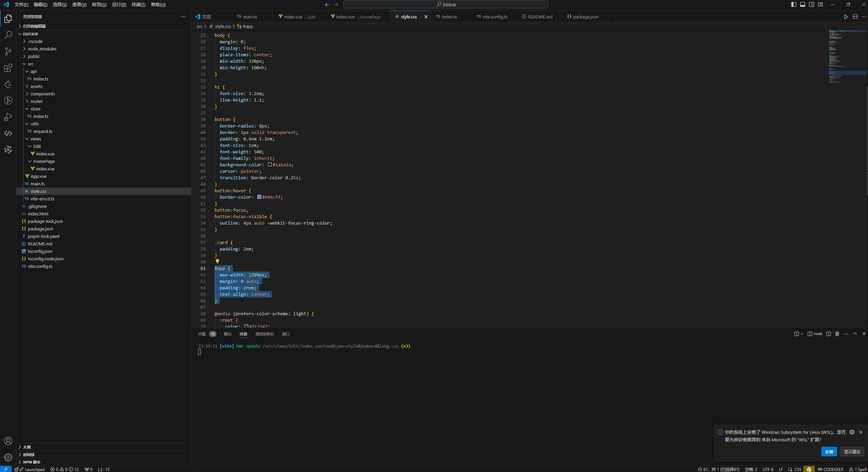
Task: Open color picker for #213547 swatch
Action: 246,326
